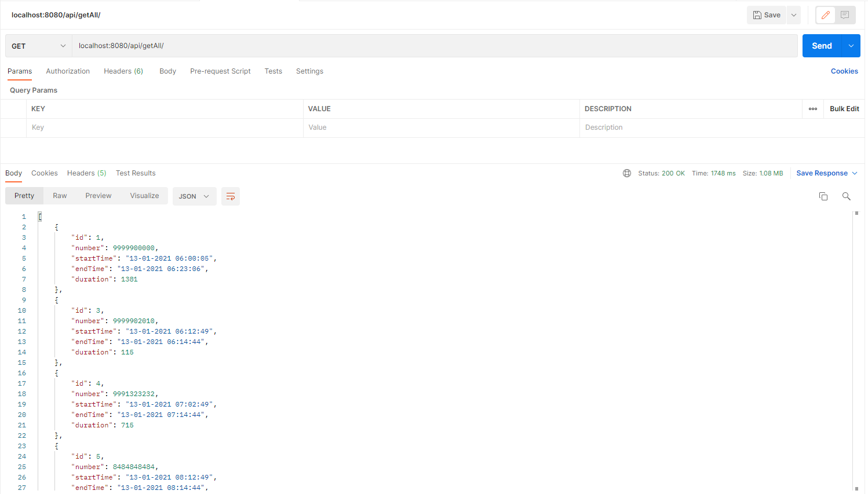Search the response with magnifier icon
Image resolution: width=868 pixels, height=494 pixels.
coord(846,196)
